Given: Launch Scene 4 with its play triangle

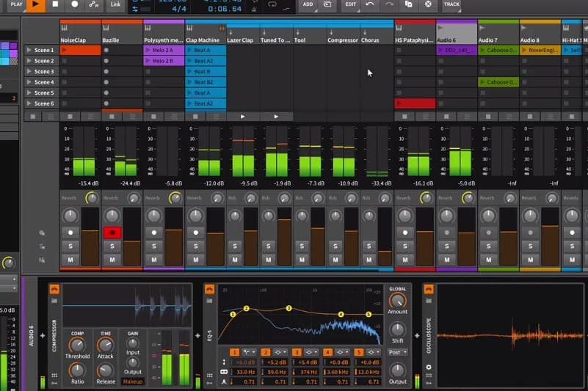Looking at the screenshot, I should click(29, 82).
